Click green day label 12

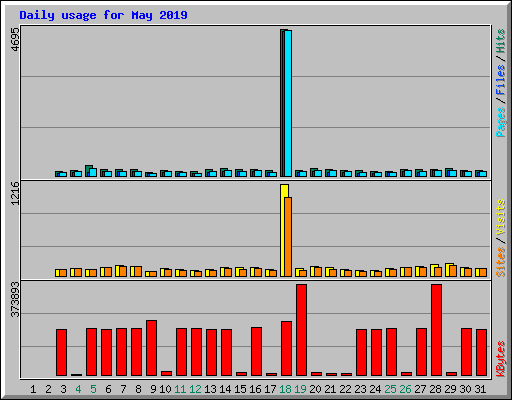195,389
